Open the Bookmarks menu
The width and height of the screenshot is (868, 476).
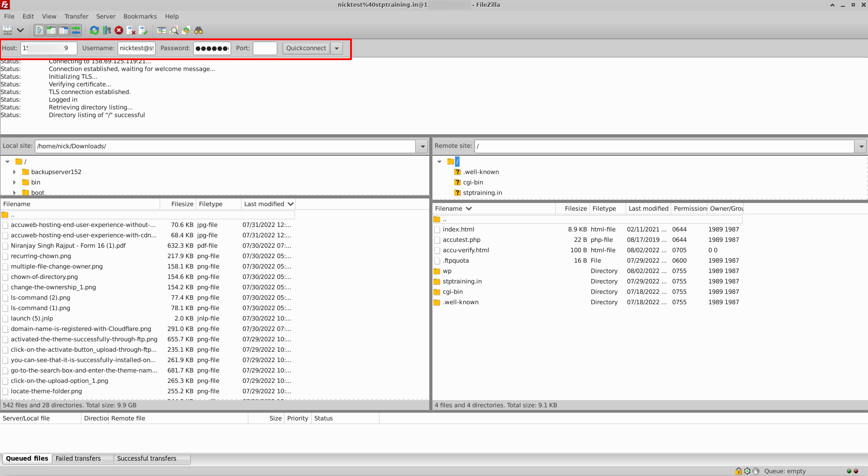[140, 16]
